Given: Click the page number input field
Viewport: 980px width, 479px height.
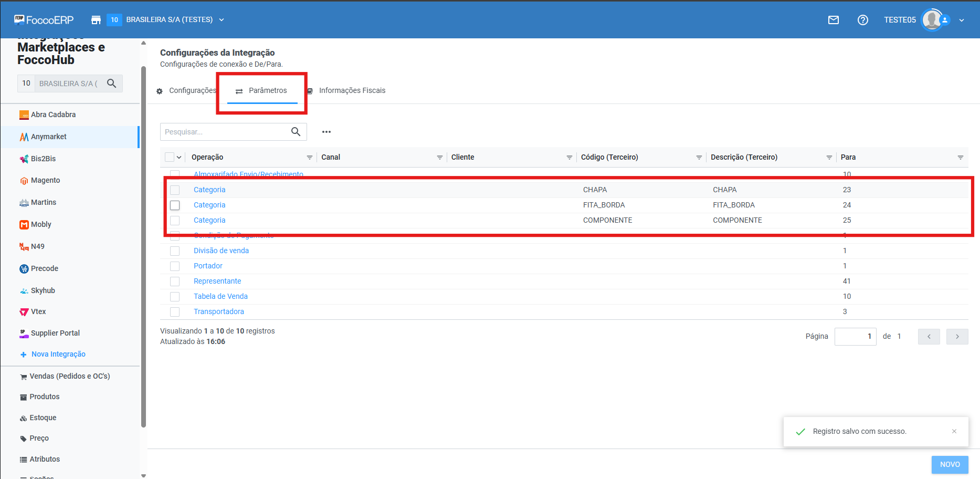Looking at the screenshot, I should [x=855, y=337].
